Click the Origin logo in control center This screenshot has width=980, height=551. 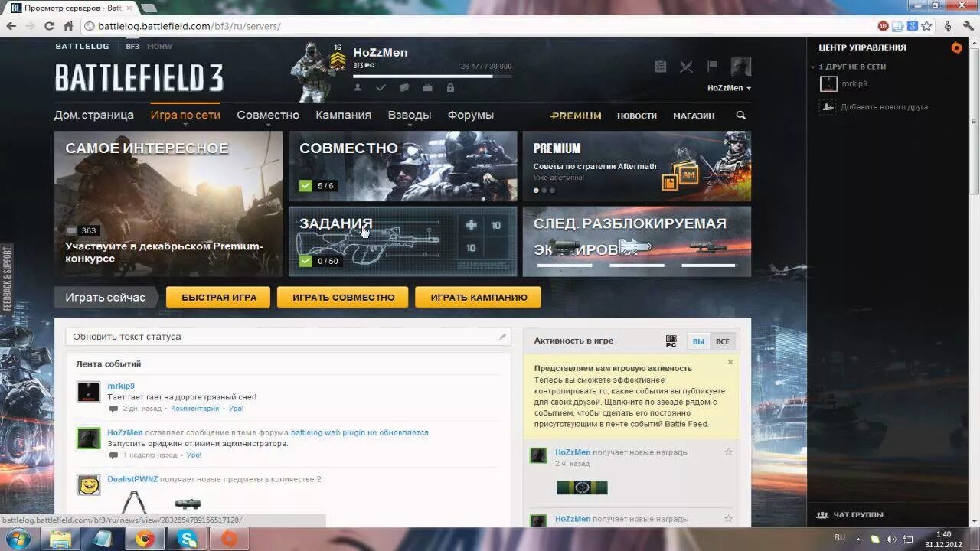point(955,47)
